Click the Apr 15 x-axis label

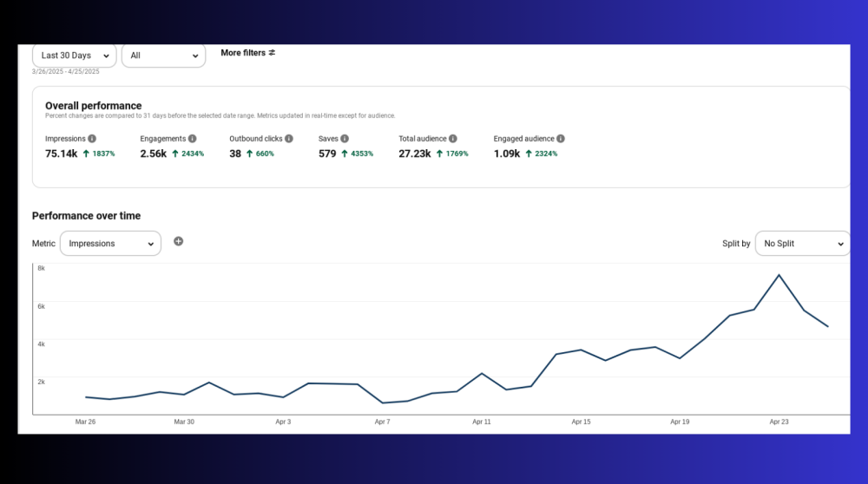coord(581,422)
